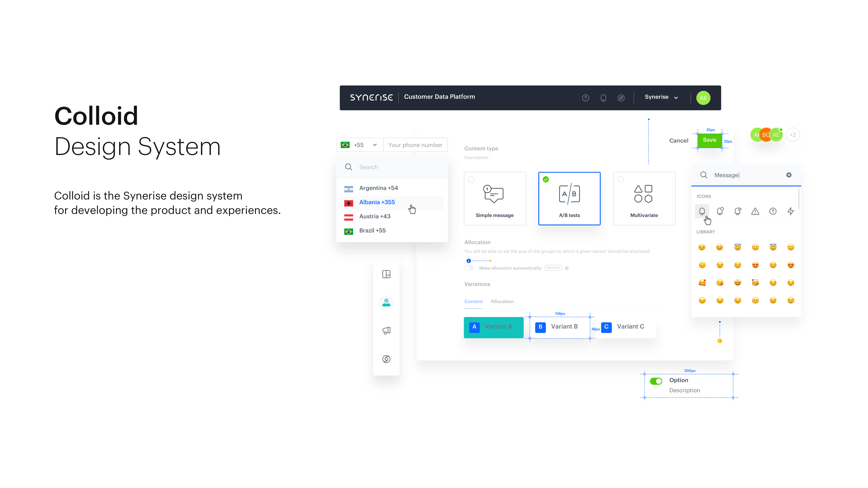Expand the +55 country code dropdown

[360, 145]
